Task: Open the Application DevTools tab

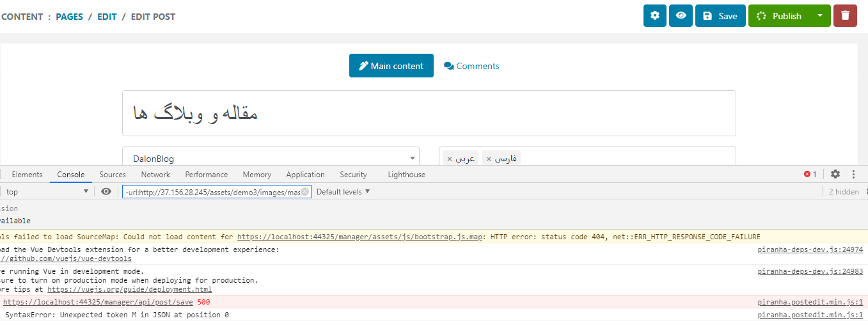Action: click(x=306, y=175)
